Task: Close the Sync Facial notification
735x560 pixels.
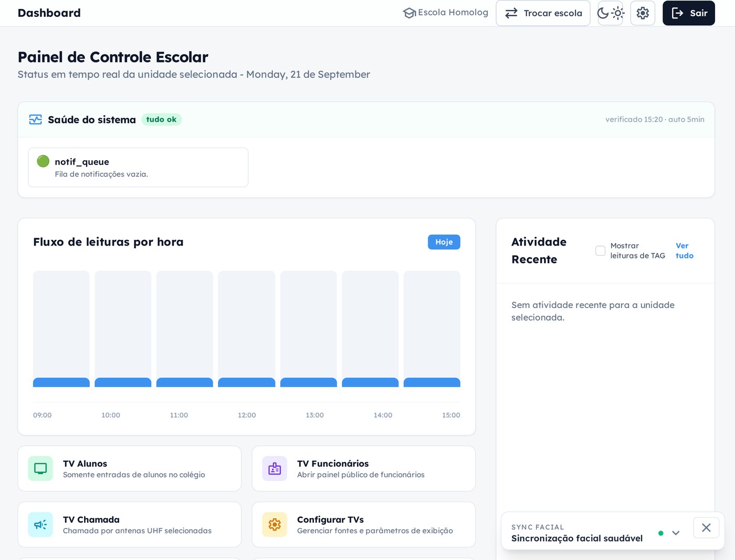Action: coord(706,527)
